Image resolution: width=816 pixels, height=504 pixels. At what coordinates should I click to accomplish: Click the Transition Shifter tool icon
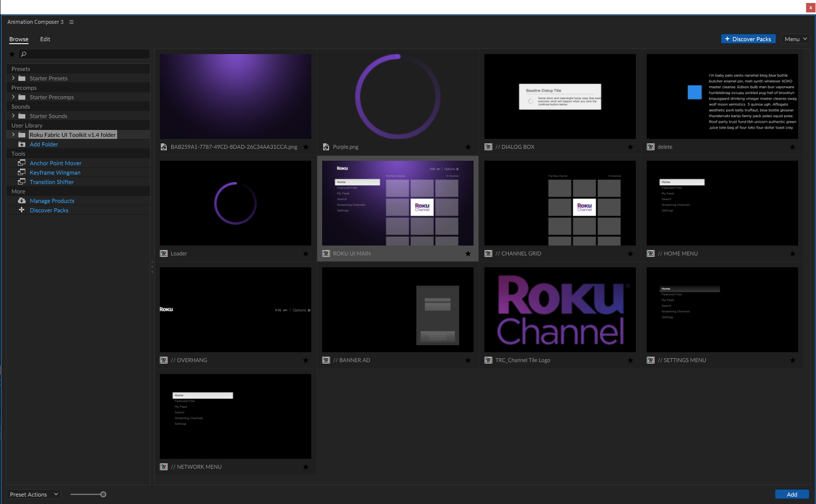[22, 182]
